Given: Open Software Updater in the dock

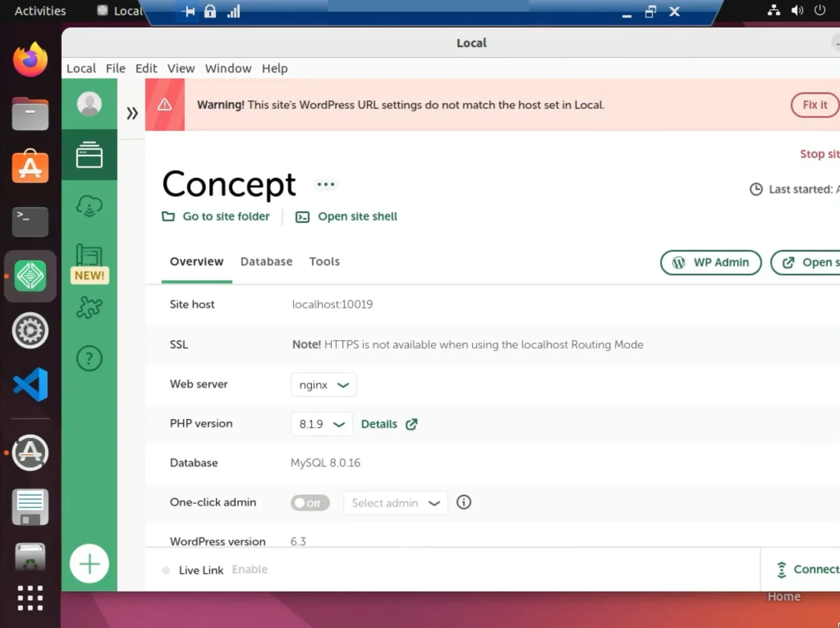Looking at the screenshot, I should pos(30,453).
